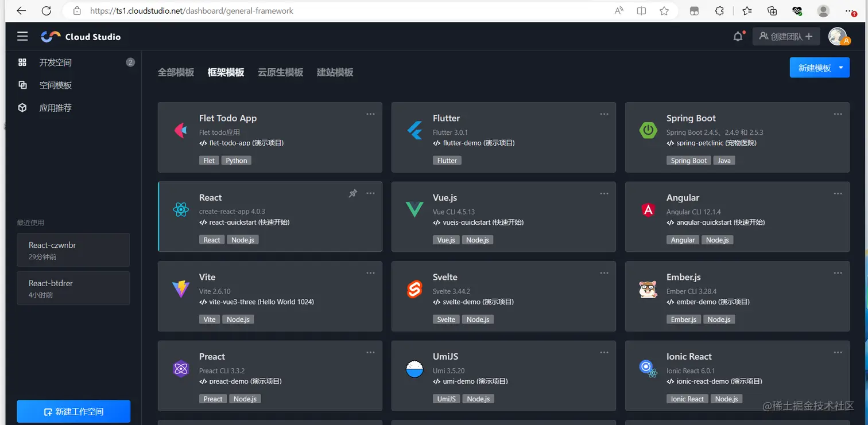Click the Ionic React logo icon

point(648,369)
